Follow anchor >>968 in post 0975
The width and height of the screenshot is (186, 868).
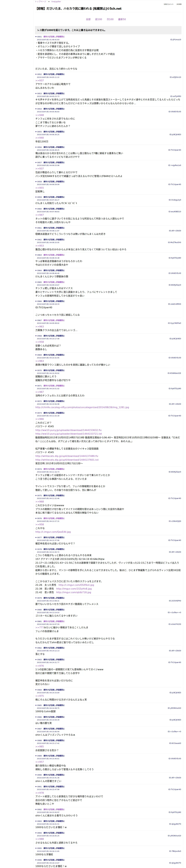[x=40, y=502]
